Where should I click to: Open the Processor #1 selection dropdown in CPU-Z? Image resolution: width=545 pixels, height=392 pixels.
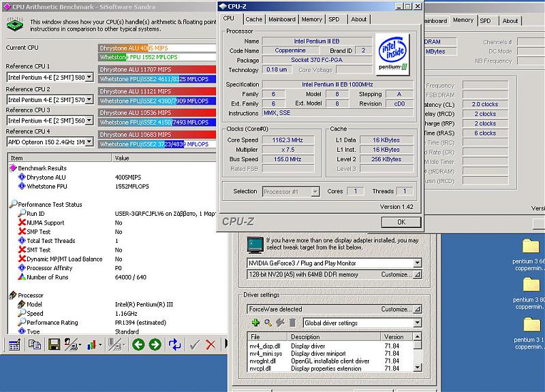click(x=315, y=191)
